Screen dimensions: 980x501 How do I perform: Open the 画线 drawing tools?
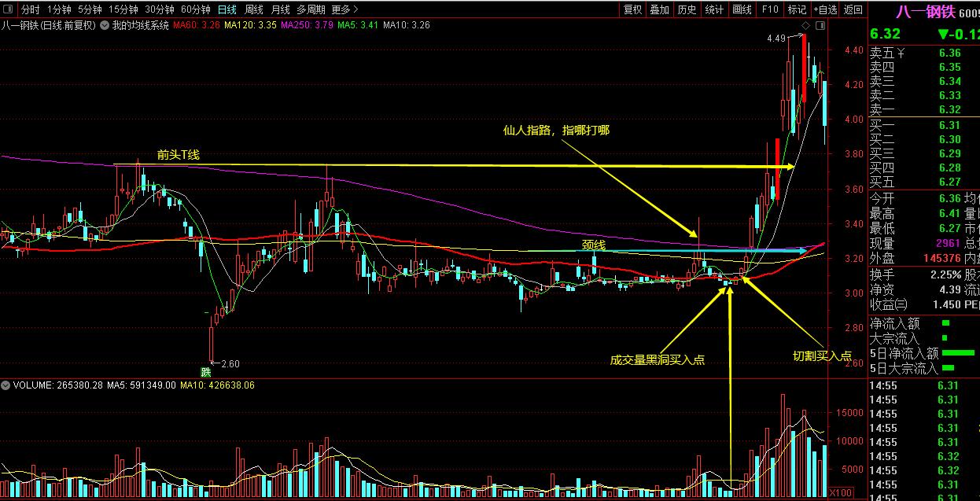(x=742, y=9)
